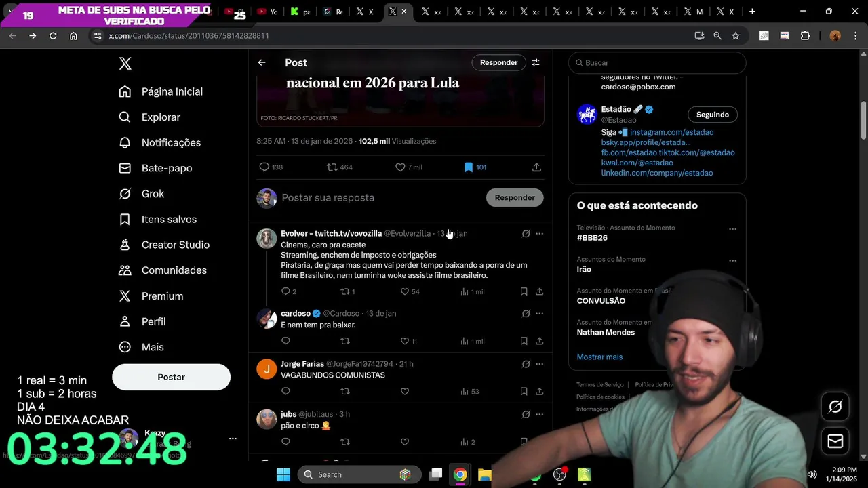The width and height of the screenshot is (868, 488).
Task: Share the main post
Action: (x=536, y=167)
